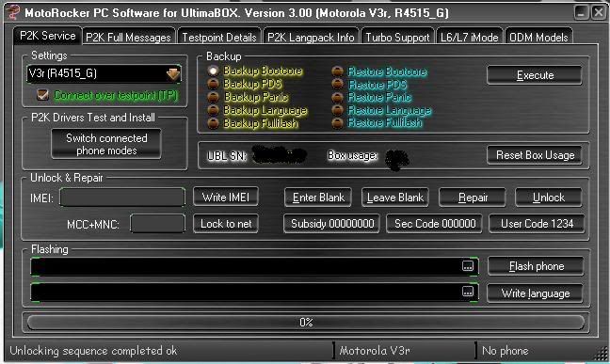Click Sec Code 000000 button
This screenshot has height=364, width=610.
pyautogui.click(x=435, y=224)
